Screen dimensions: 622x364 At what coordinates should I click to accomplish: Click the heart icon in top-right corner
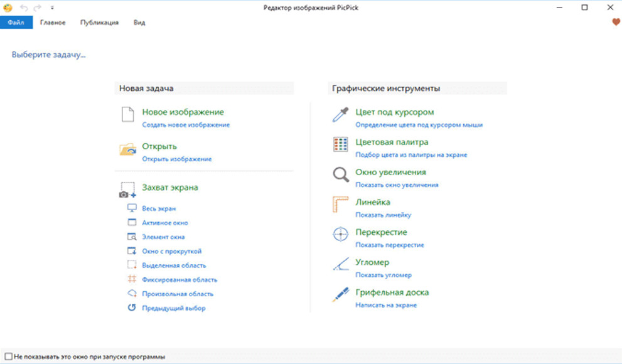tap(616, 22)
